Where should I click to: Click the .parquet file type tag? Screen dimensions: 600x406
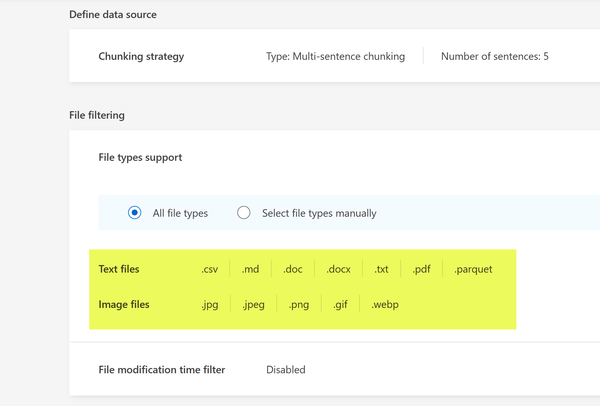(473, 269)
